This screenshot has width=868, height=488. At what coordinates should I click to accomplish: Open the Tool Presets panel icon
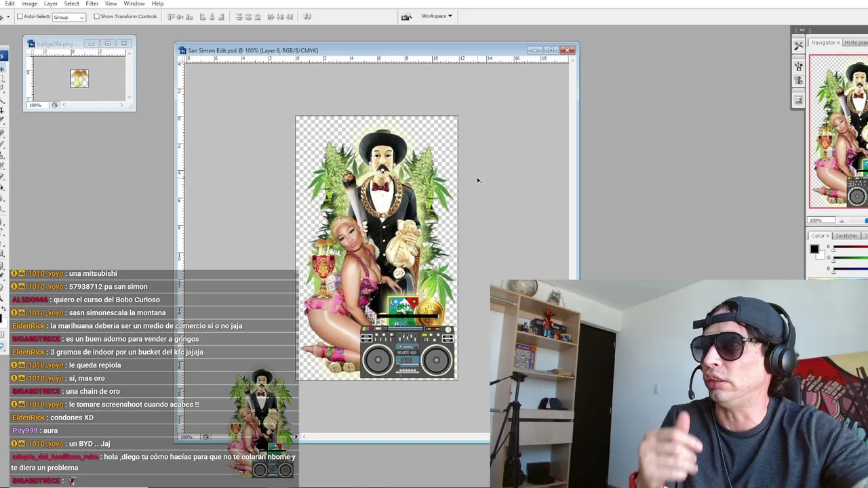[x=798, y=45]
